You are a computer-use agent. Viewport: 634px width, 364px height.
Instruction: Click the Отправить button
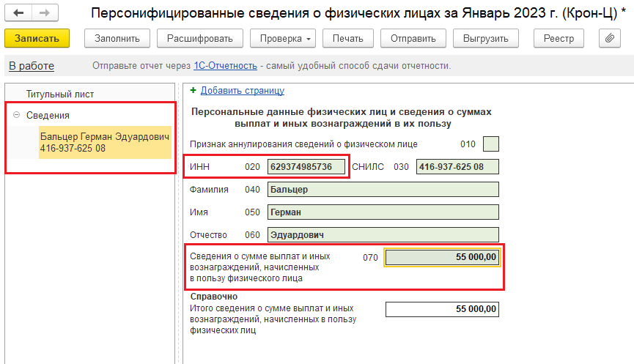[413, 38]
